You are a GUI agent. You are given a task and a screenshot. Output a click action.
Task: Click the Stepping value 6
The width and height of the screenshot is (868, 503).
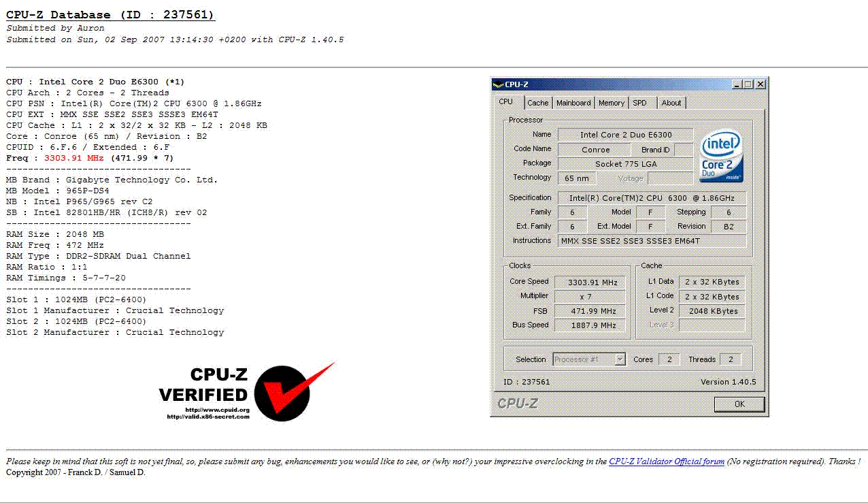click(x=729, y=212)
